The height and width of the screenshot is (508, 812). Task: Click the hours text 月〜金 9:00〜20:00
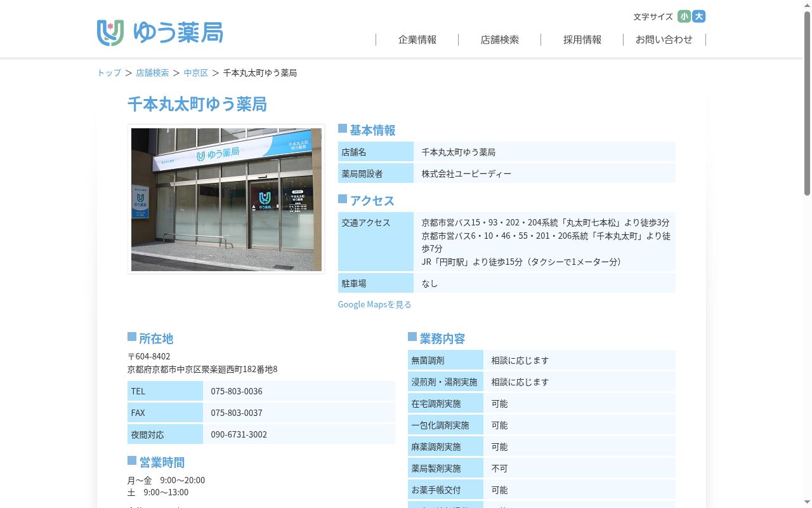[166, 480]
